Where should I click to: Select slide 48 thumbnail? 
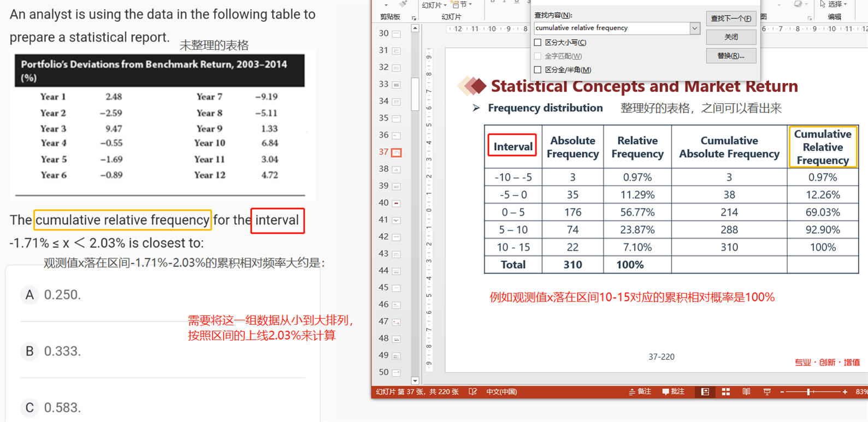click(x=397, y=338)
